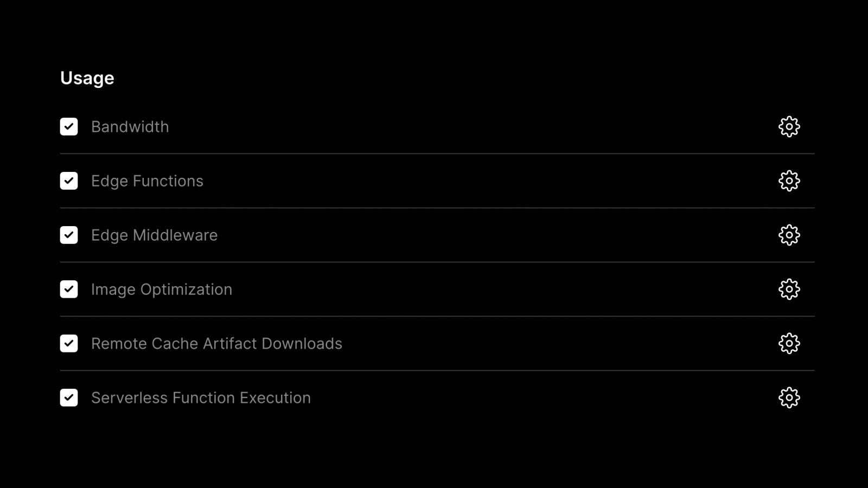The width and height of the screenshot is (868, 488).
Task: Open Edge Middleware configuration settings
Action: click(789, 235)
